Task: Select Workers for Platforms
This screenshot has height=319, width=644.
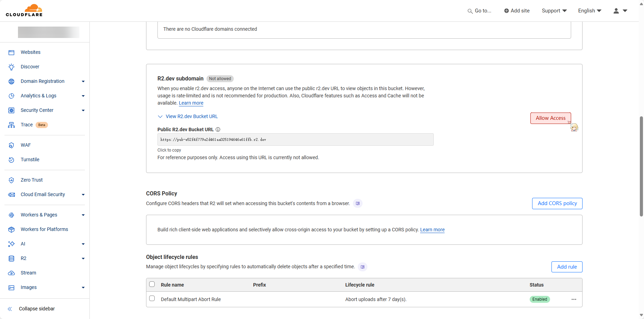Action: (x=44, y=229)
